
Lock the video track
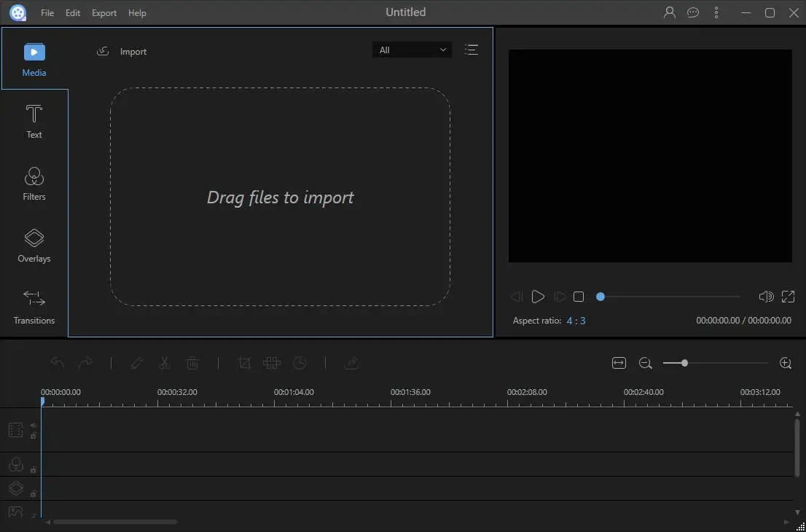[x=34, y=436]
